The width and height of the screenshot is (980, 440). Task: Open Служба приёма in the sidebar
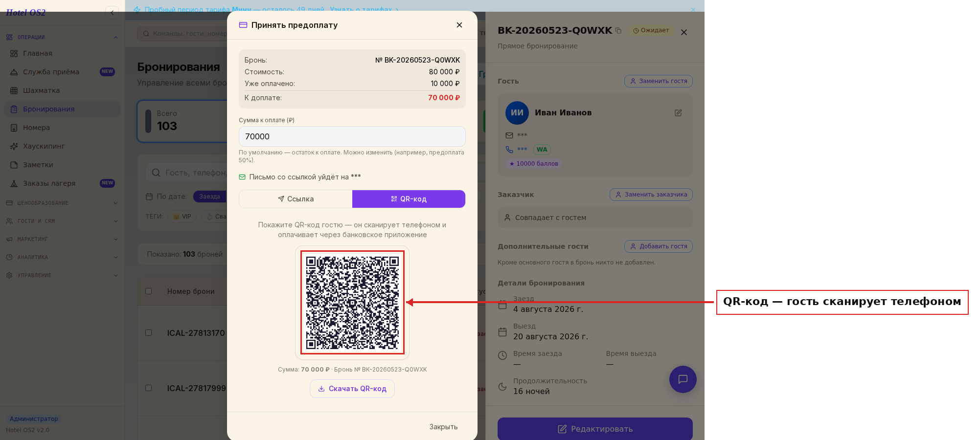coord(62,72)
